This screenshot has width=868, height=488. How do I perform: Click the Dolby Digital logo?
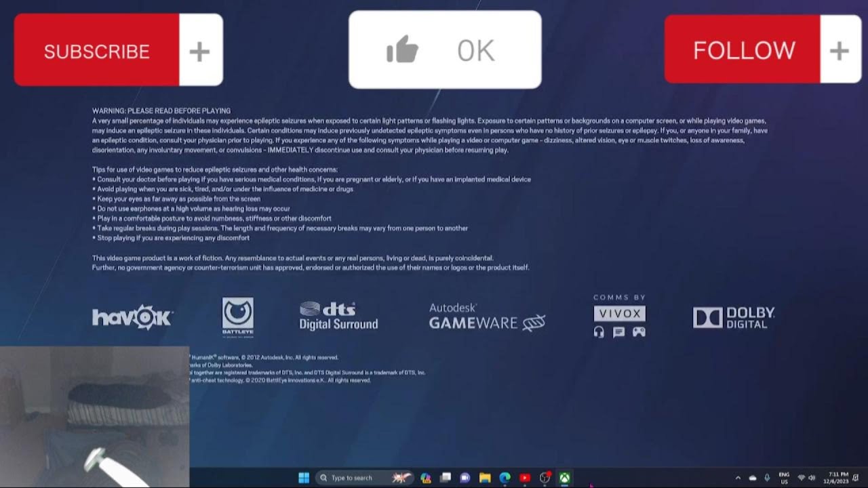(x=733, y=317)
